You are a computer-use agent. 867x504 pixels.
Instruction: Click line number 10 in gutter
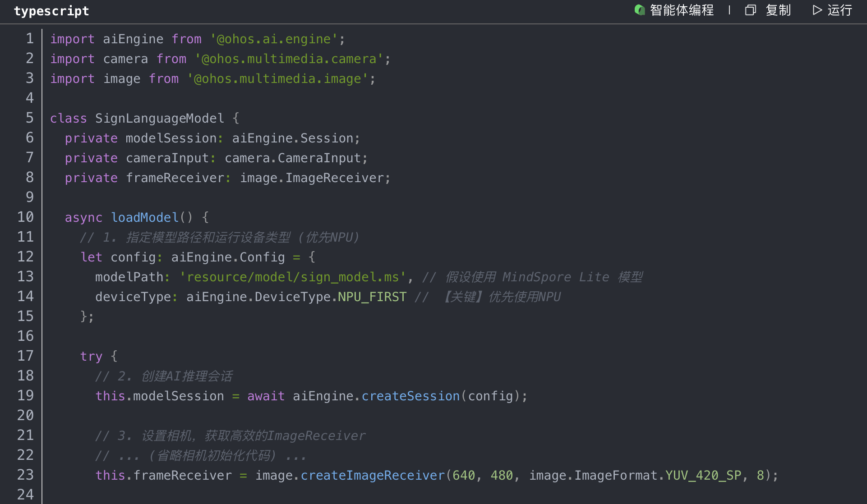[26, 217]
